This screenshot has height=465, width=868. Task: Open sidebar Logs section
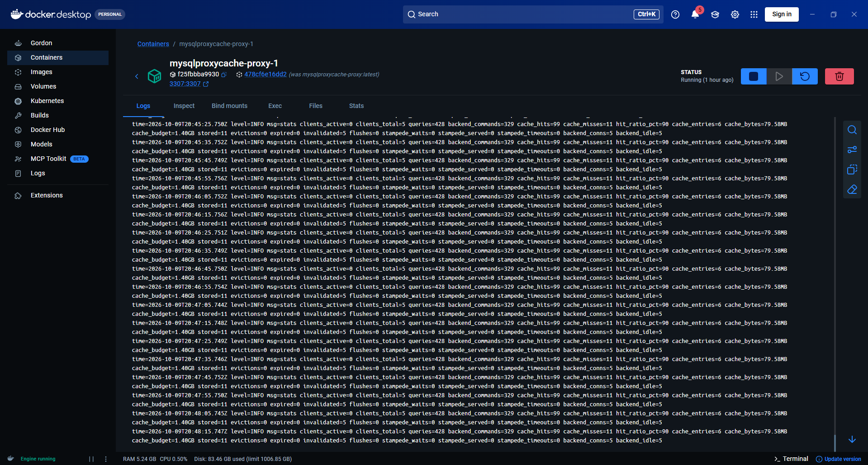click(58, 173)
